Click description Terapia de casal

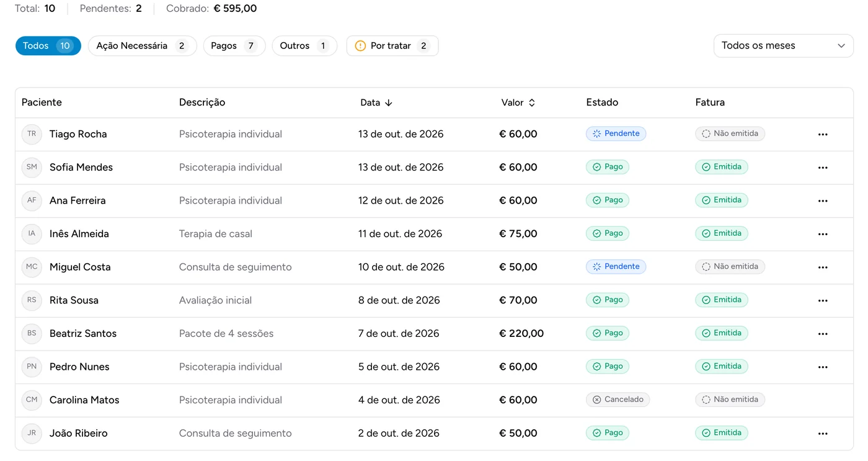coord(216,234)
